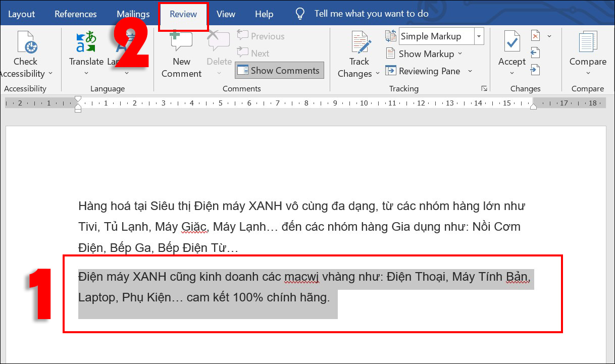Click the Tell me what you want to do box

(x=371, y=14)
